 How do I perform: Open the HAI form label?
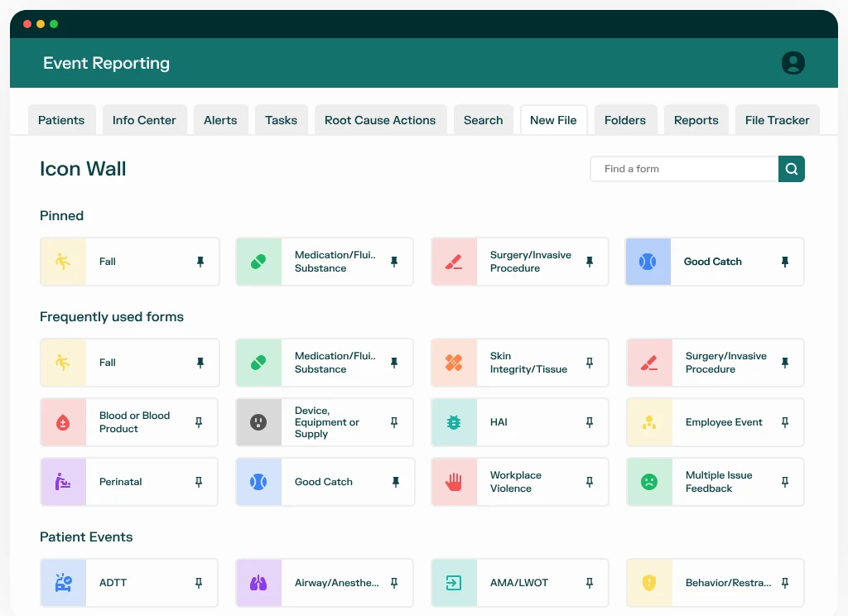pos(499,422)
